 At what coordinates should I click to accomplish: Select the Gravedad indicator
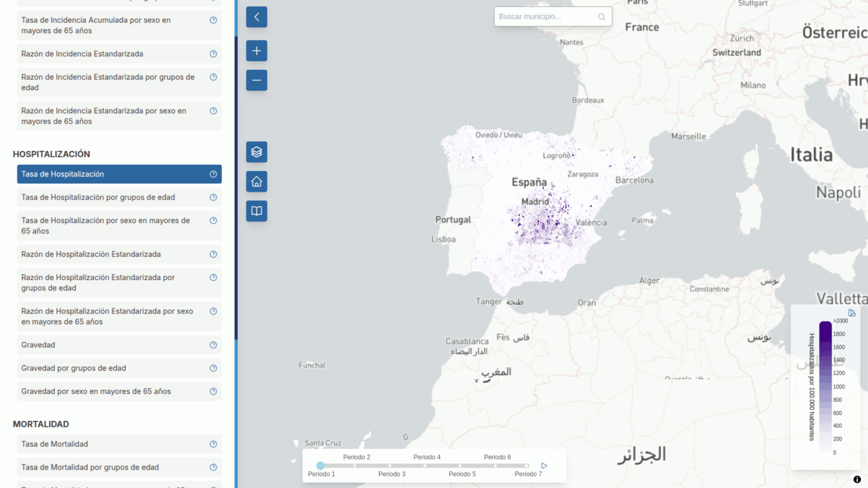(119, 345)
